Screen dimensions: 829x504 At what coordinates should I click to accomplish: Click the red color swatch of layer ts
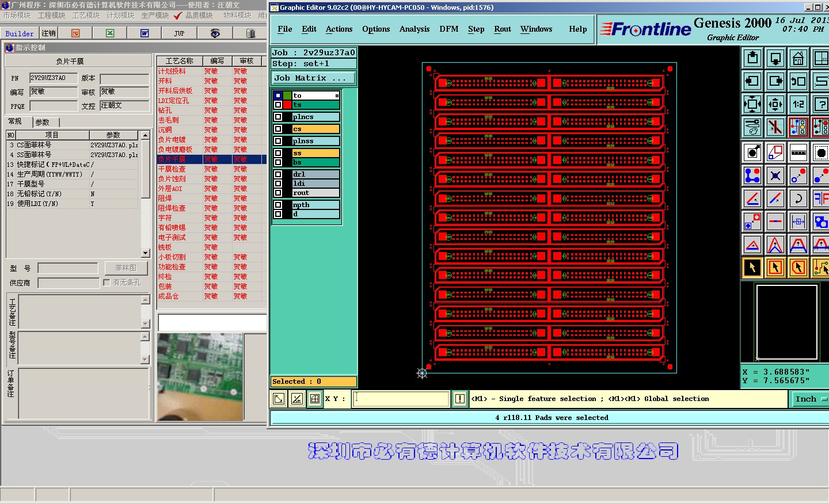point(287,105)
